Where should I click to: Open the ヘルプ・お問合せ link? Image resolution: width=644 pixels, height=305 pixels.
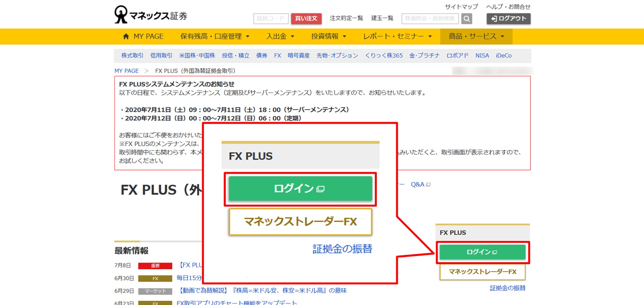pos(508,7)
